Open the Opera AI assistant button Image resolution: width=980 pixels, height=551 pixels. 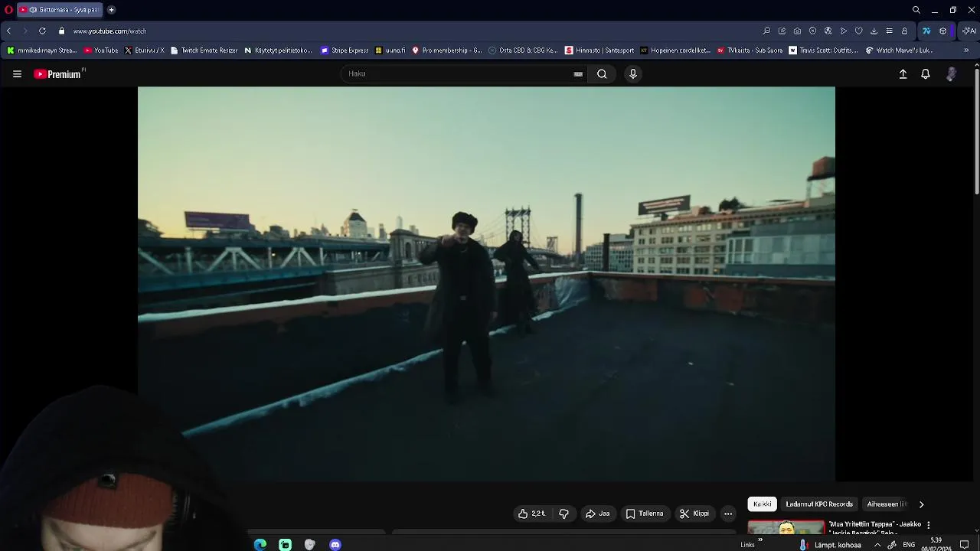tap(969, 31)
